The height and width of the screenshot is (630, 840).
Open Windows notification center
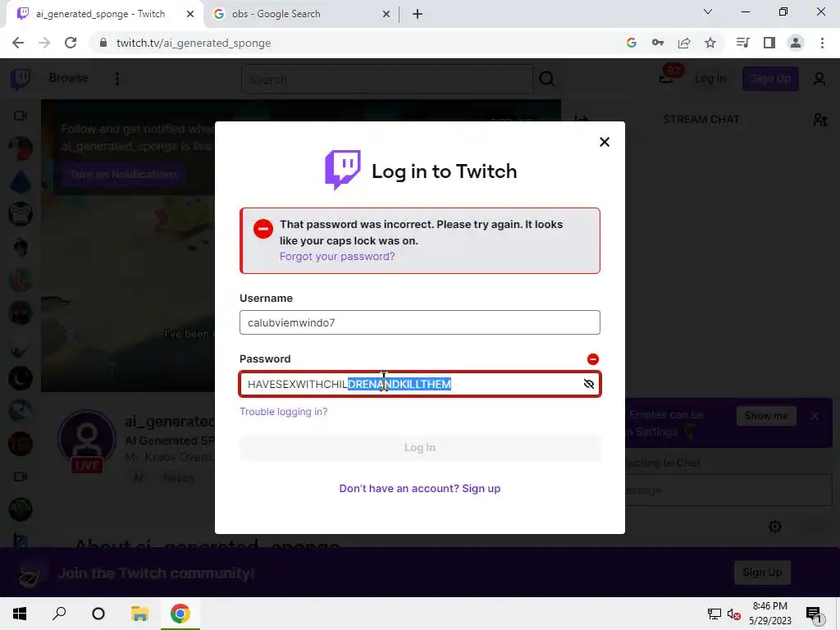pyautogui.click(x=814, y=614)
